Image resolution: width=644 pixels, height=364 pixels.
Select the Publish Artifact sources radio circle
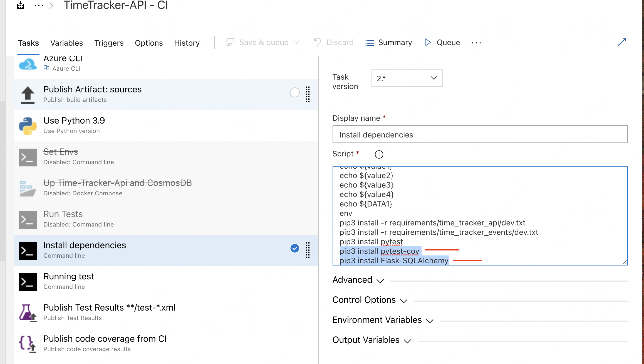294,92
